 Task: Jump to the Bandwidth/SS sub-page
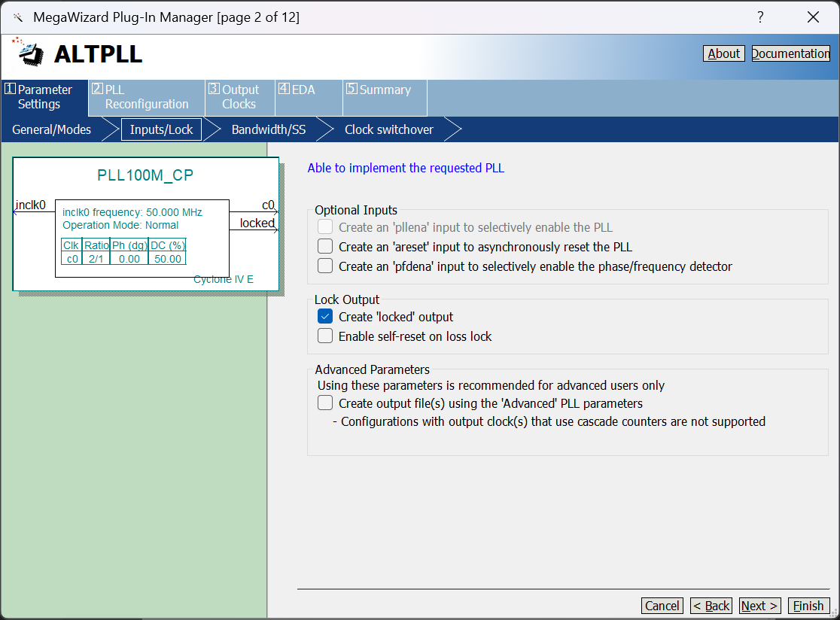[x=269, y=129]
